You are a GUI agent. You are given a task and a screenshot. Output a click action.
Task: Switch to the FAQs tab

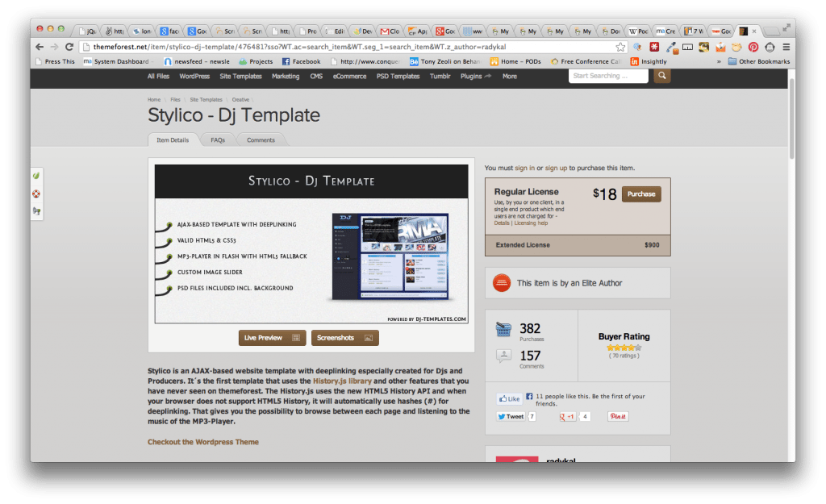[218, 140]
